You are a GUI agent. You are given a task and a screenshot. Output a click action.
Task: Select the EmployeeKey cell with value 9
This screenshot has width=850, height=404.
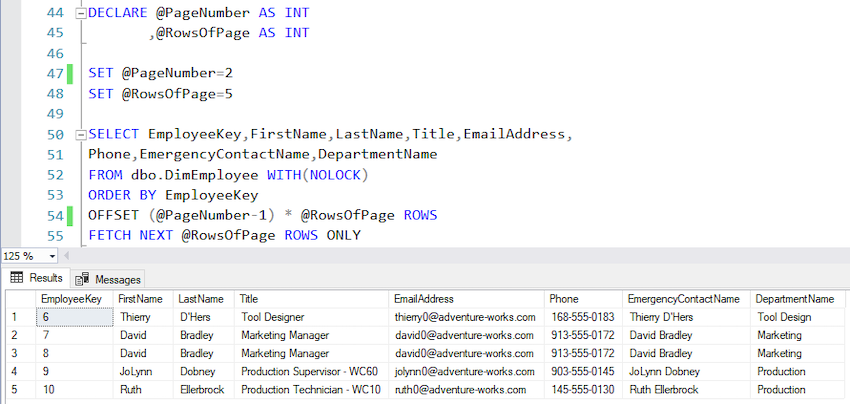click(x=74, y=372)
